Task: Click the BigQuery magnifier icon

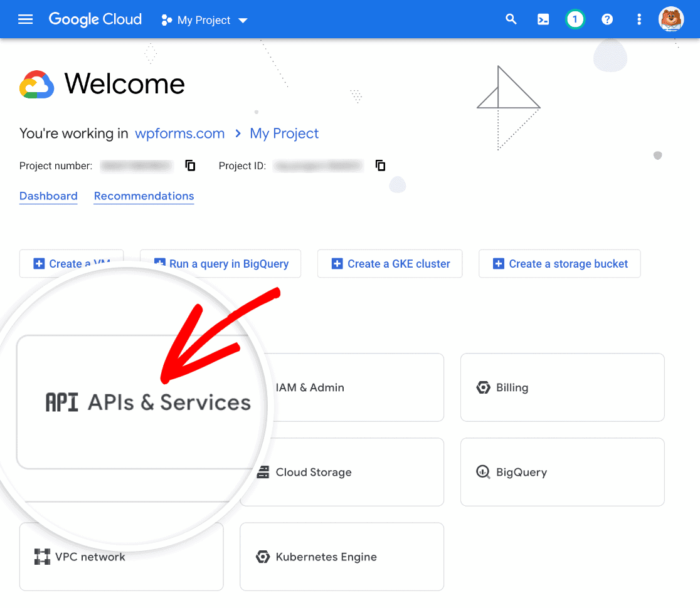Action: (x=483, y=471)
